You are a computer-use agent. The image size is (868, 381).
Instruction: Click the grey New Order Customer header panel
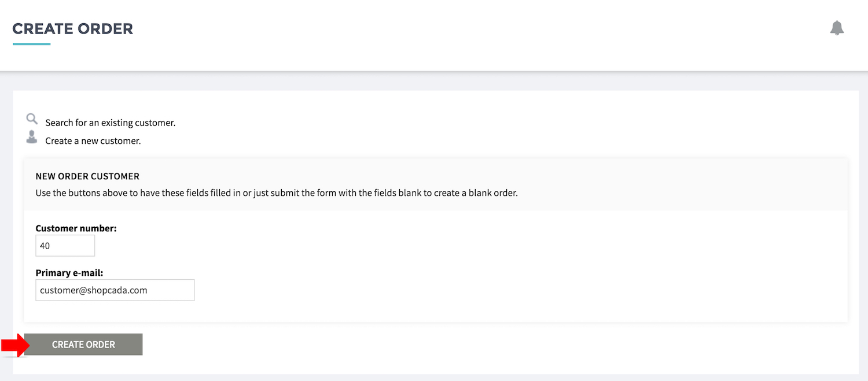[x=436, y=184]
